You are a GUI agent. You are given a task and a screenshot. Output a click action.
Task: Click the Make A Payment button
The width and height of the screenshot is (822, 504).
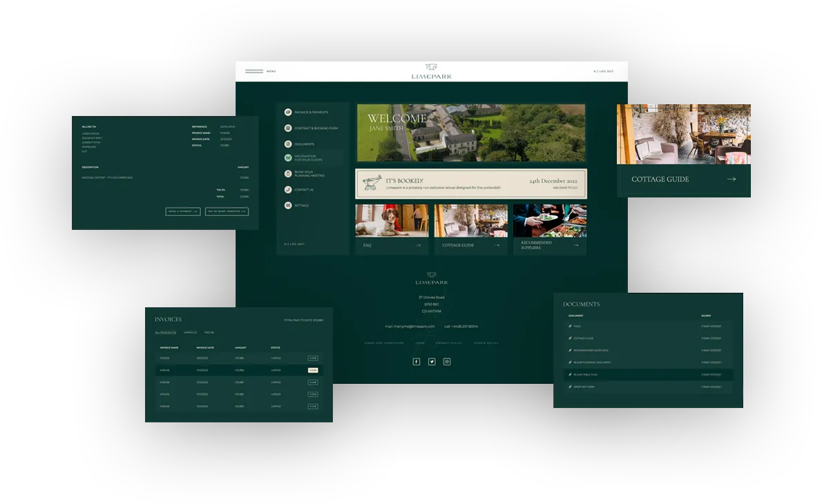182,211
